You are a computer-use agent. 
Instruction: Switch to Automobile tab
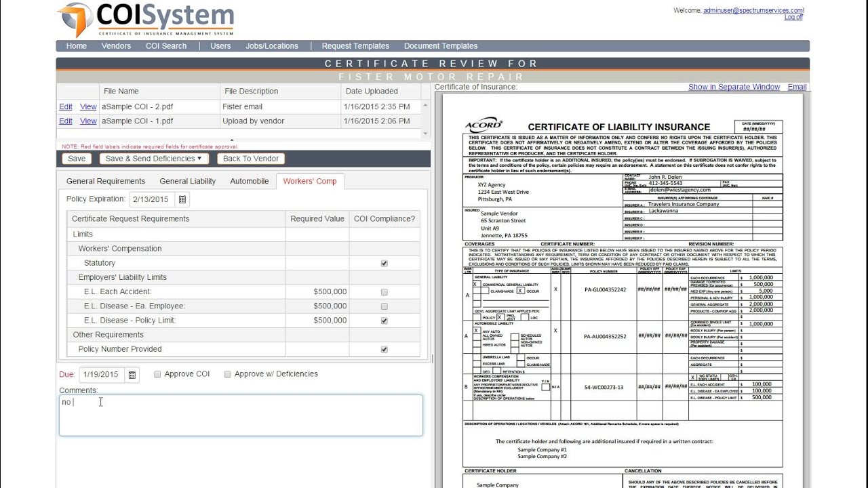[250, 181]
